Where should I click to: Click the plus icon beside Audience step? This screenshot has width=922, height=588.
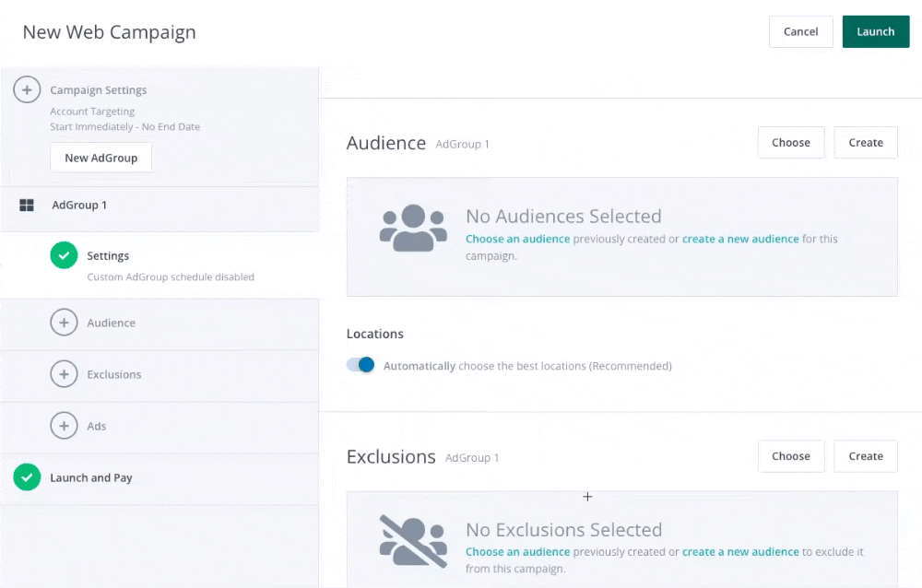pos(65,323)
